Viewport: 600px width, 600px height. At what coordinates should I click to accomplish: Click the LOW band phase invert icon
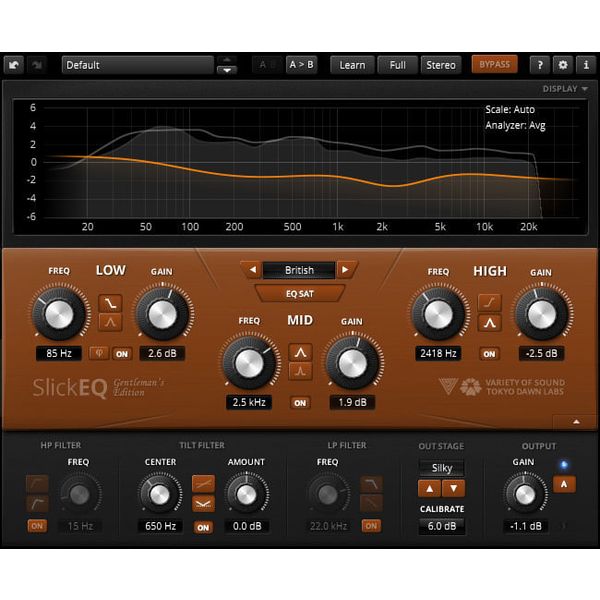(x=99, y=353)
